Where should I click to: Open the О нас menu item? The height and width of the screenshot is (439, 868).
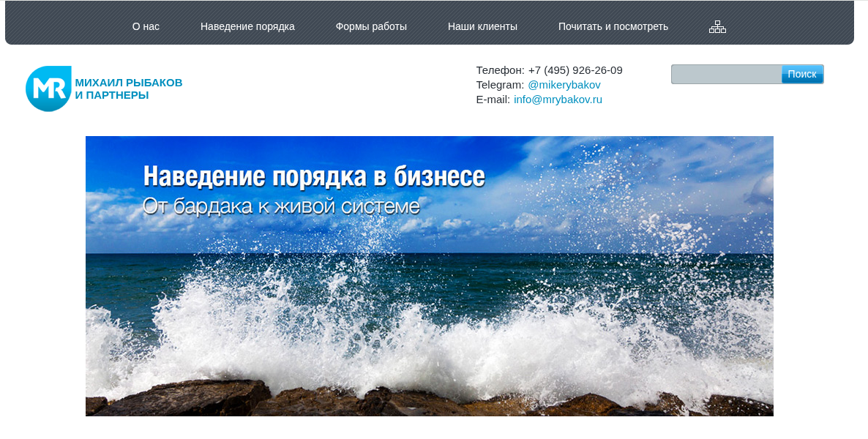click(x=146, y=26)
